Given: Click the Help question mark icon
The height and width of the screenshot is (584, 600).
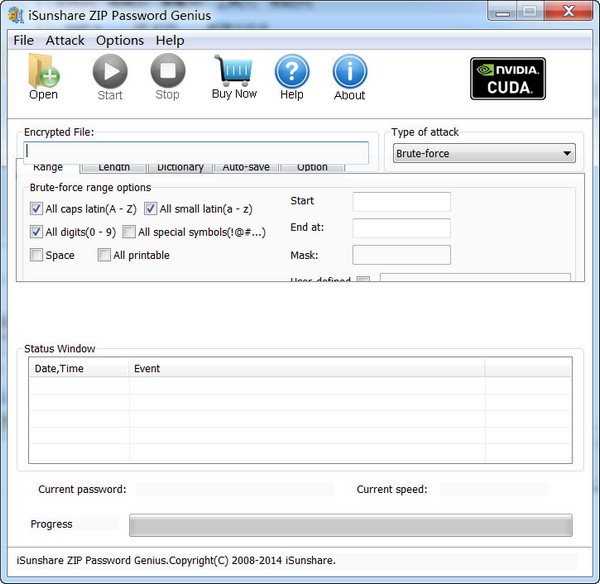Looking at the screenshot, I should pyautogui.click(x=291, y=72).
